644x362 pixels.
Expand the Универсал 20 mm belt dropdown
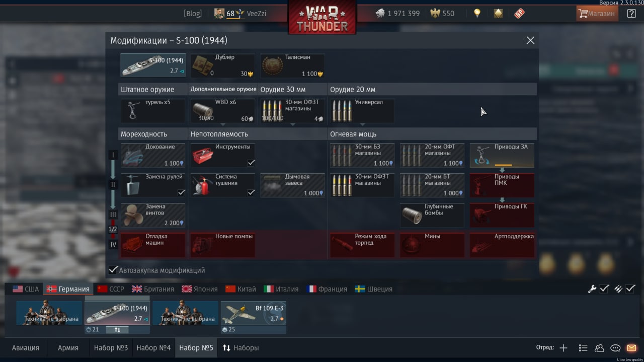[x=362, y=124]
